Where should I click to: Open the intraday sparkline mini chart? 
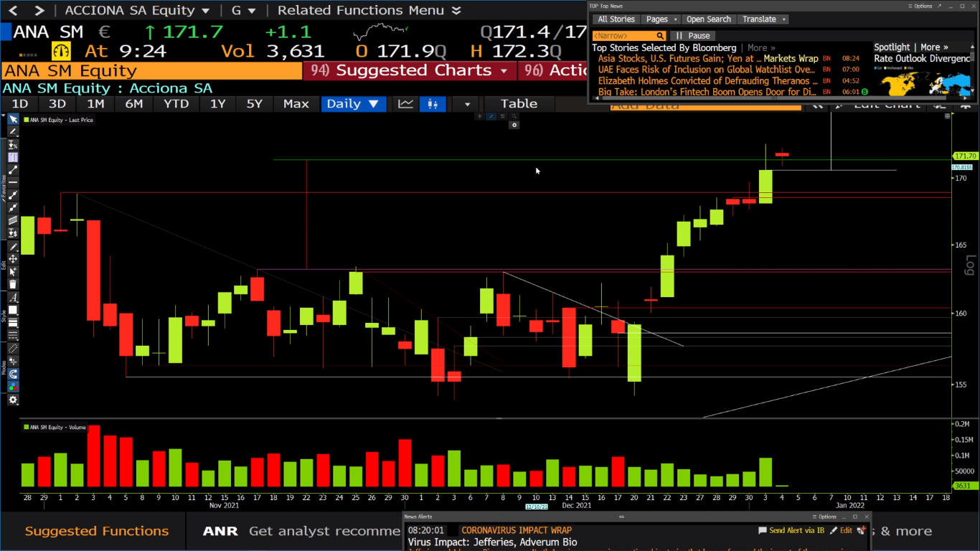pos(381,32)
